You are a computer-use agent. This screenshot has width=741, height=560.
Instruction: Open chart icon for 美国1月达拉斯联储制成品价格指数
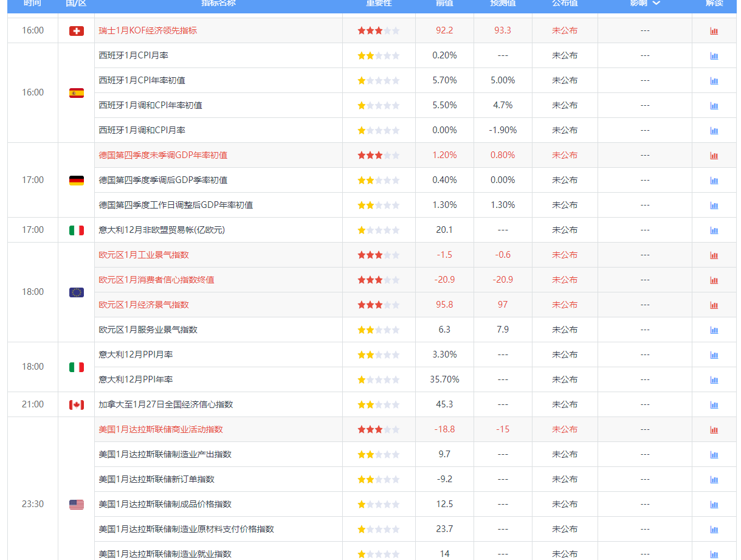tap(714, 505)
